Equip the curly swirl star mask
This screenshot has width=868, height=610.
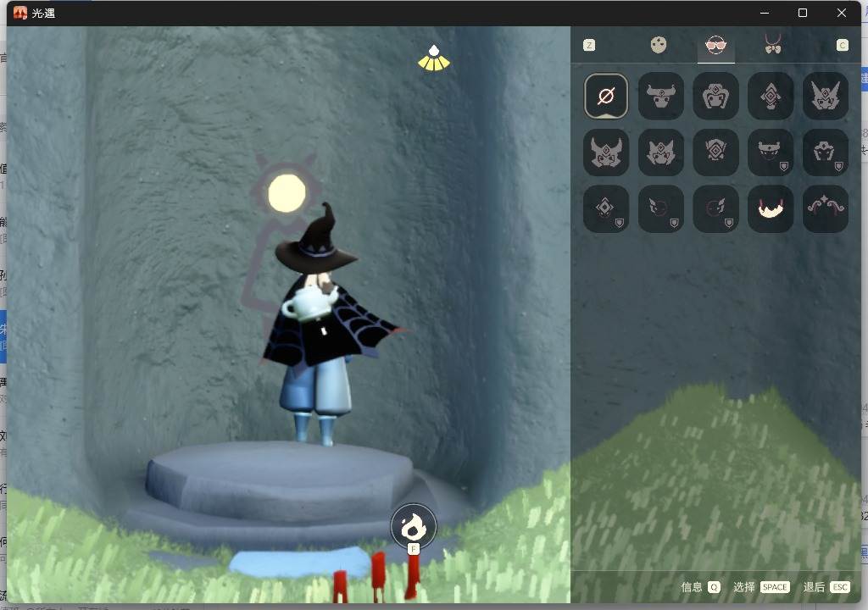point(825,208)
